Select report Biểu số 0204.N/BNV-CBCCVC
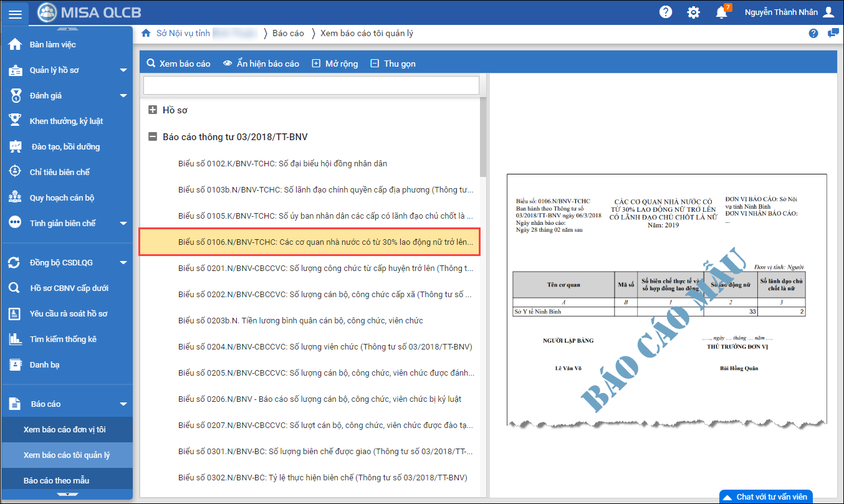The image size is (844, 504). (x=325, y=347)
